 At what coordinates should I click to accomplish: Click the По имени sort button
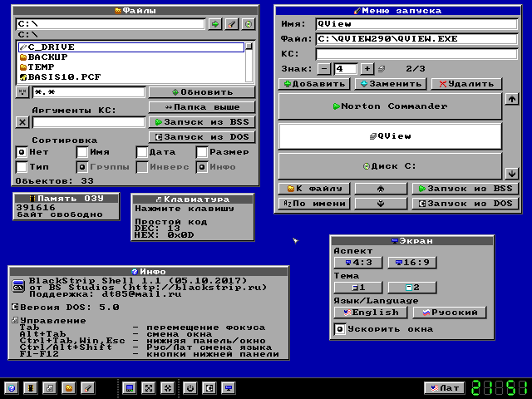[314, 204]
